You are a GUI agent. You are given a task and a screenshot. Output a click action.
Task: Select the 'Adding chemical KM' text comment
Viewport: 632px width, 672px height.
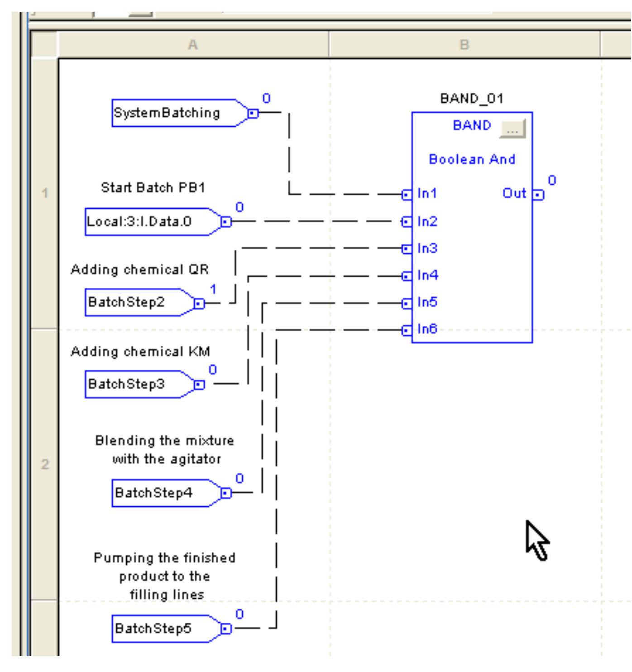[x=140, y=352]
